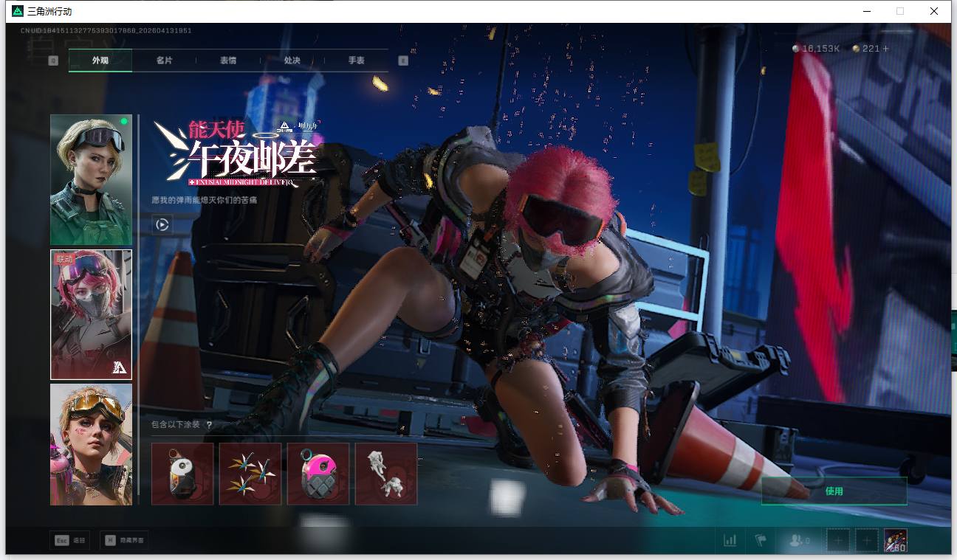Select the 外观 tab
957x560 pixels.
[100, 61]
